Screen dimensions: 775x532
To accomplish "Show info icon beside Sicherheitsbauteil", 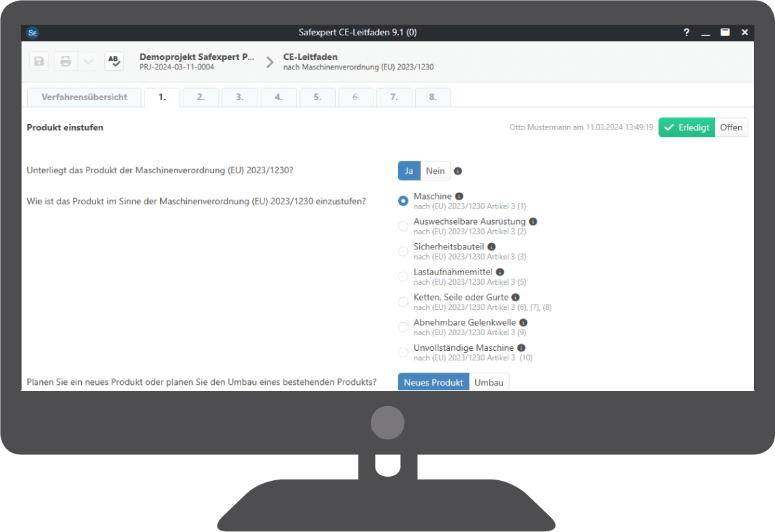I will coord(491,247).
